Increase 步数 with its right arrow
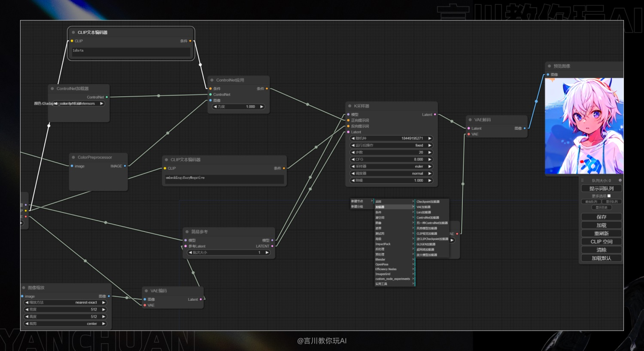Image resolution: width=644 pixels, height=351 pixels. click(x=429, y=153)
